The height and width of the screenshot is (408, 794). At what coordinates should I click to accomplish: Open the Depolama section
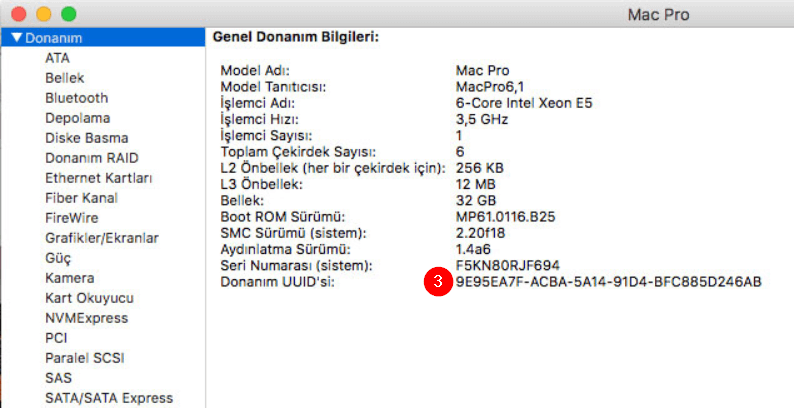click(77, 118)
